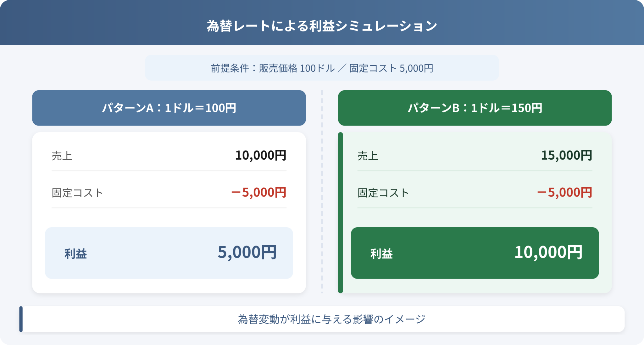Select the 10,000円 profit value in green box
Viewport: 644px width, 345px height.
pyautogui.click(x=548, y=252)
